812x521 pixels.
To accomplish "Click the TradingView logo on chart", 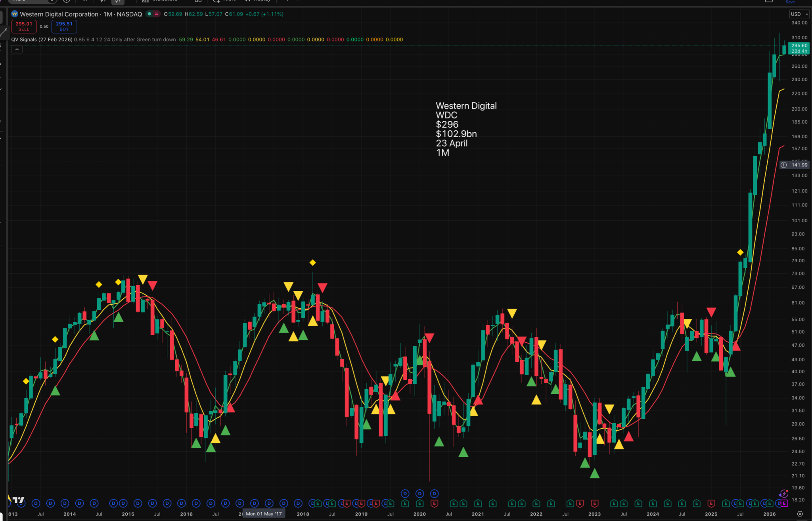I will [18, 500].
